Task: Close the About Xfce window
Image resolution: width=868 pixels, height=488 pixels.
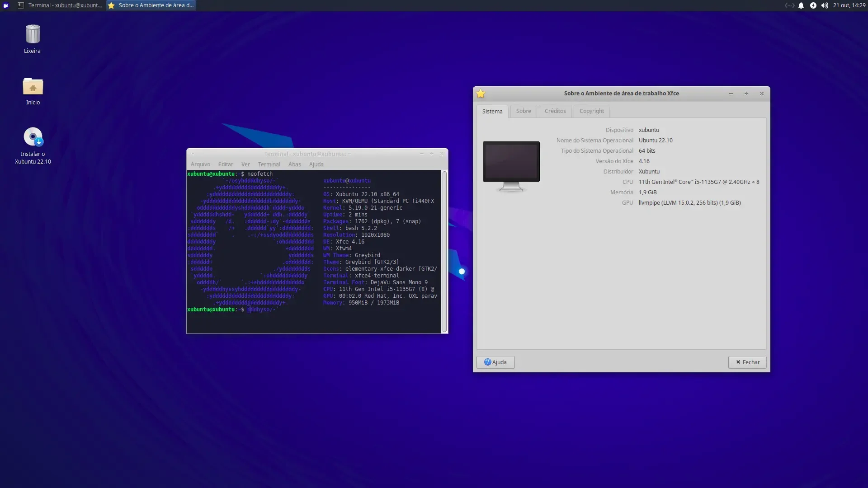Action: pos(762,94)
